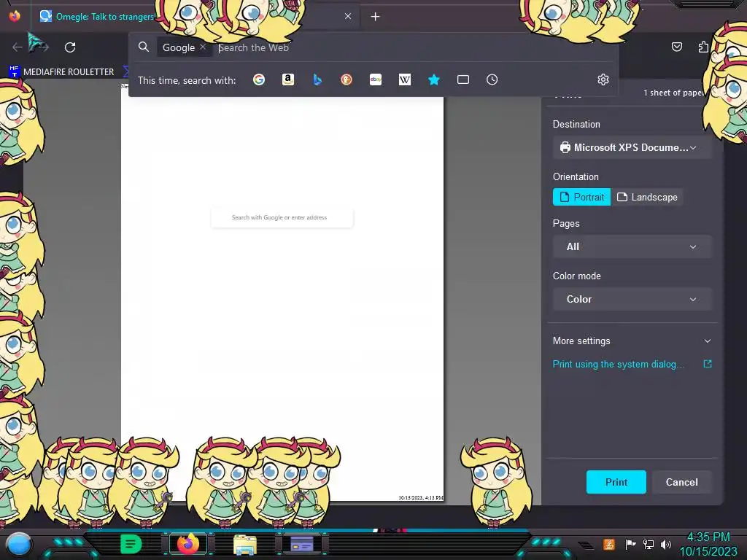Focus the Search the Web field
The image size is (747, 560).
coord(412,47)
